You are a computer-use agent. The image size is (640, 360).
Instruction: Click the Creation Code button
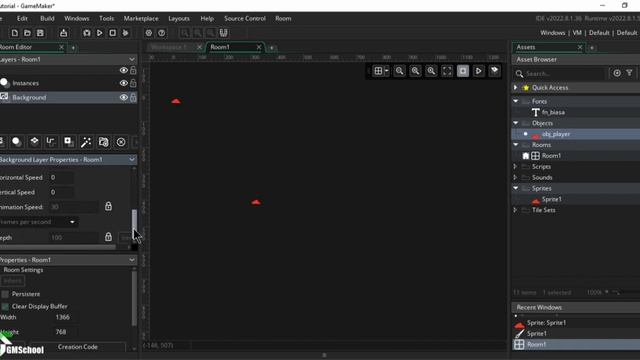tap(78, 347)
